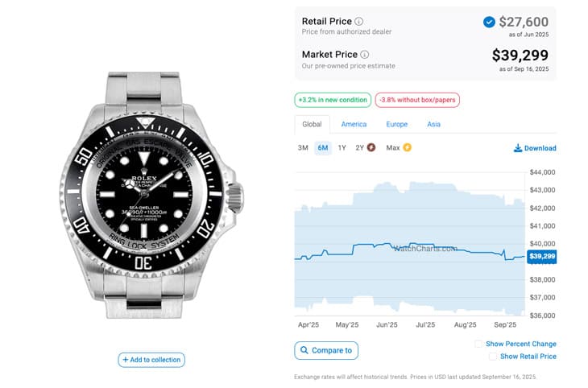The height and width of the screenshot is (388, 588).
Task: Switch to the America tab
Action: pos(354,125)
